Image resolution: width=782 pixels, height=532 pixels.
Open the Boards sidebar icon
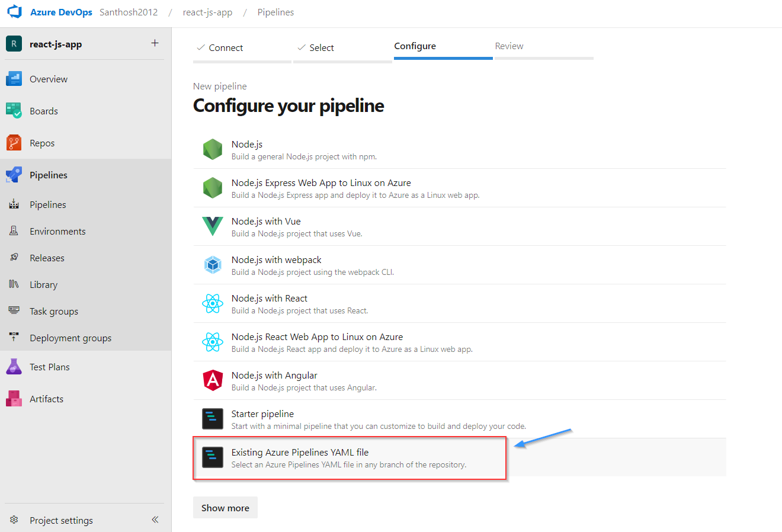tap(14, 111)
